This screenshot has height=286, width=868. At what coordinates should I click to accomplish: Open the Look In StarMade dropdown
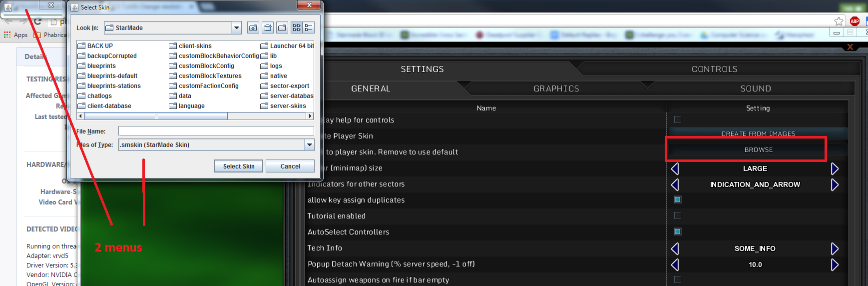(x=237, y=28)
